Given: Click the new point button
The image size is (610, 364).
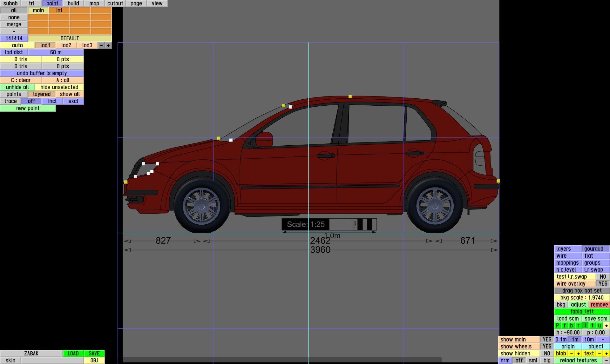Looking at the screenshot, I should 28,108.
